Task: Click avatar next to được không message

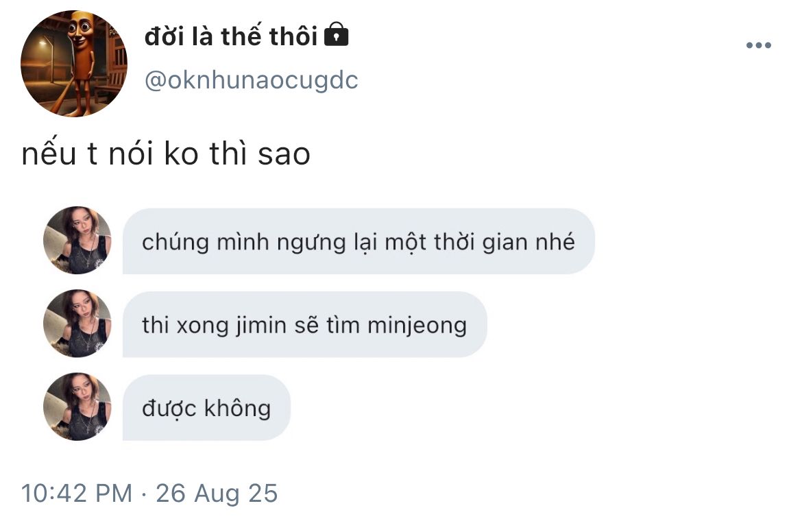Action: coord(77,407)
